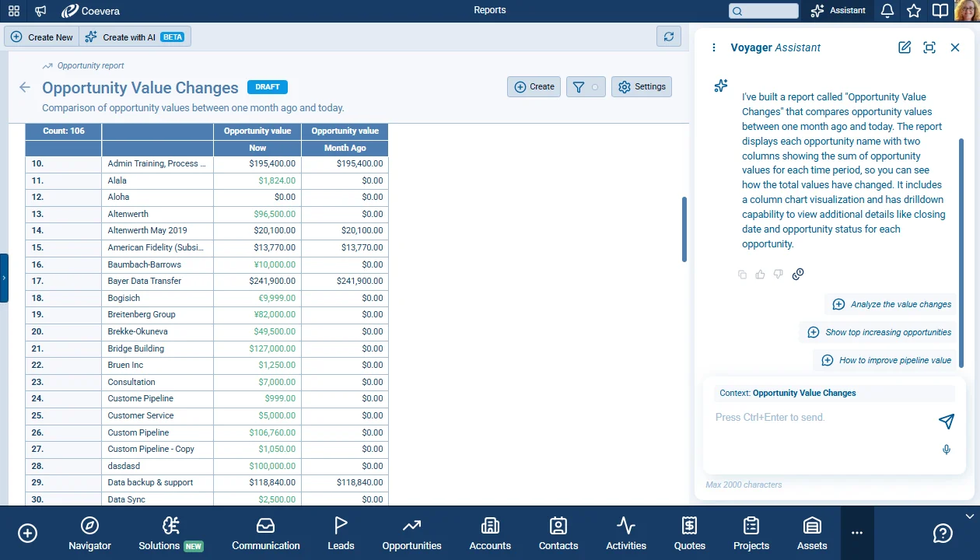The width and height of the screenshot is (980, 560).
Task: Give thumbs down to the response
Action: [x=779, y=275]
